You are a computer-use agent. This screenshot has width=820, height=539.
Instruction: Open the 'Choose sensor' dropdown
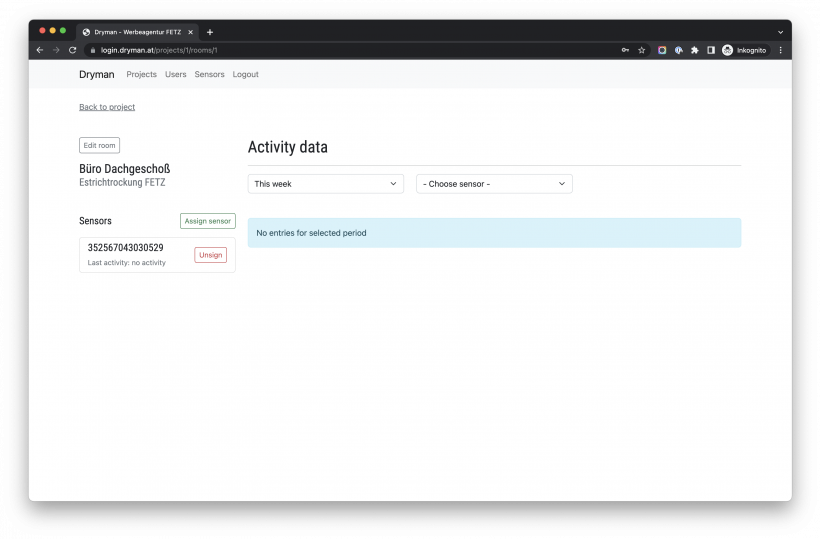tap(494, 184)
